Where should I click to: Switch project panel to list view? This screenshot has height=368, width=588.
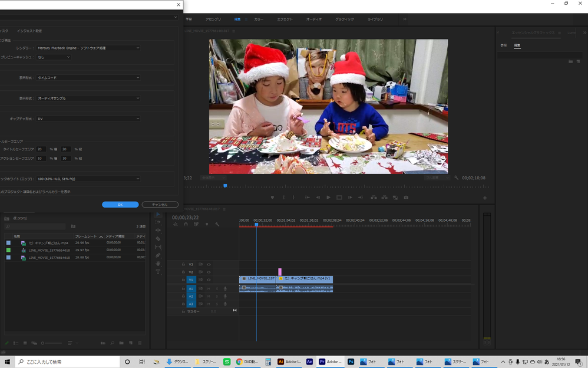point(16,343)
